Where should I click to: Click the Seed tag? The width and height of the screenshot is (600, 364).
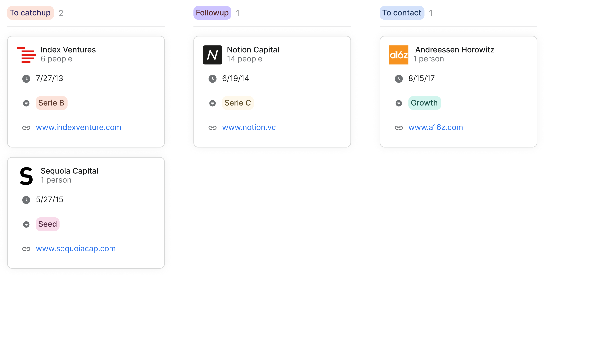click(48, 224)
